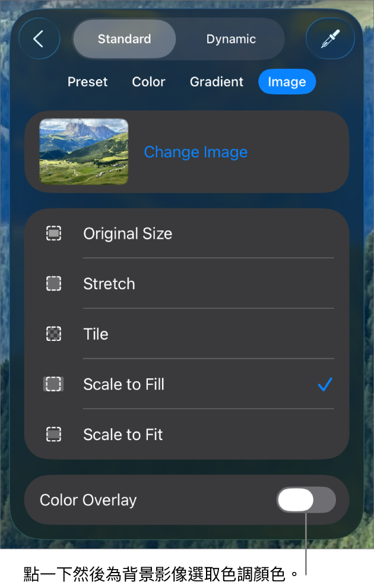The width and height of the screenshot is (374, 588).
Task: Choose the Original Size option label
Action: [x=128, y=233]
